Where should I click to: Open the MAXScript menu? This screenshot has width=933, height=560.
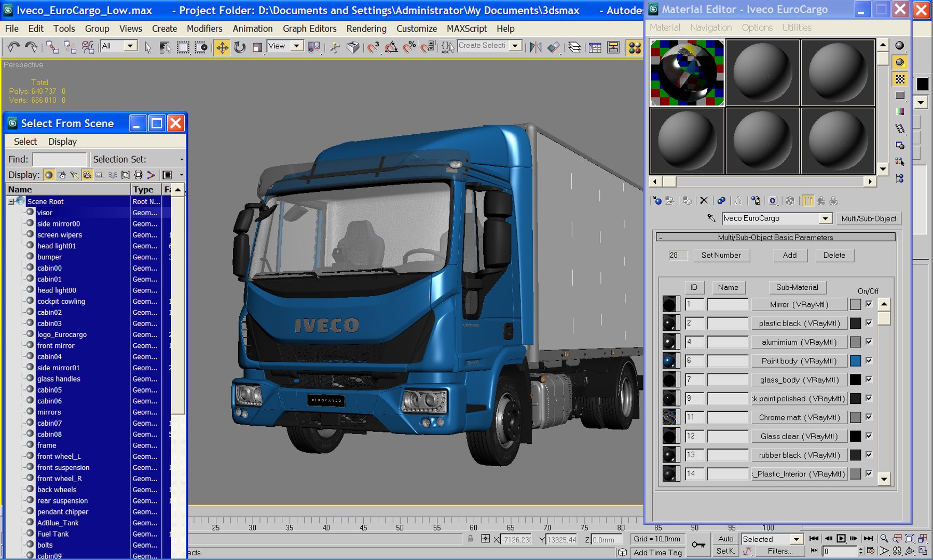(467, 29)
